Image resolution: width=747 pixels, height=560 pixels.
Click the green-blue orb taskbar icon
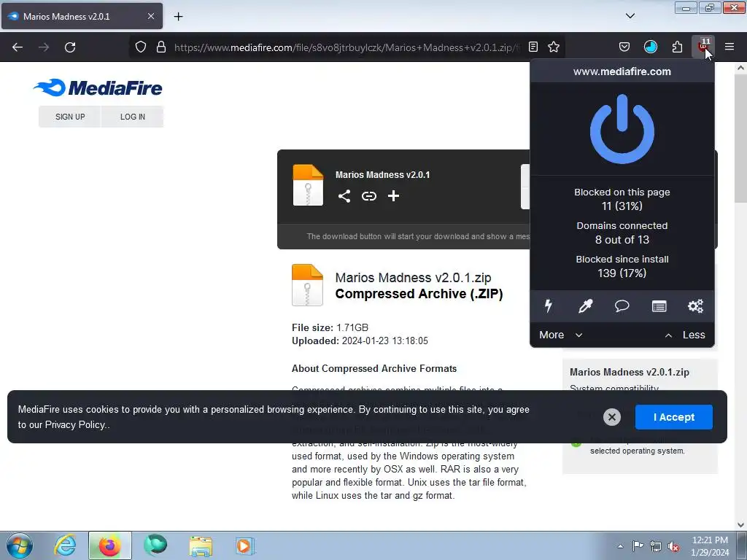coord(155,545)
